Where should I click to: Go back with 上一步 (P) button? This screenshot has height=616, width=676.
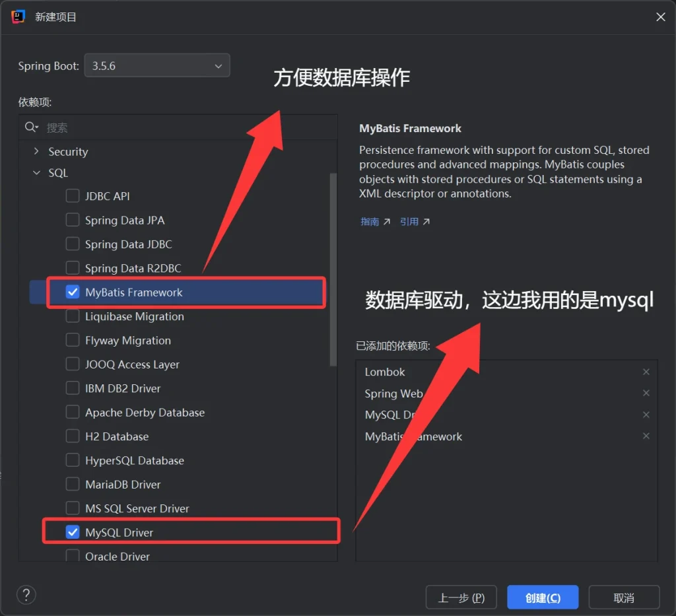(461, 598)
